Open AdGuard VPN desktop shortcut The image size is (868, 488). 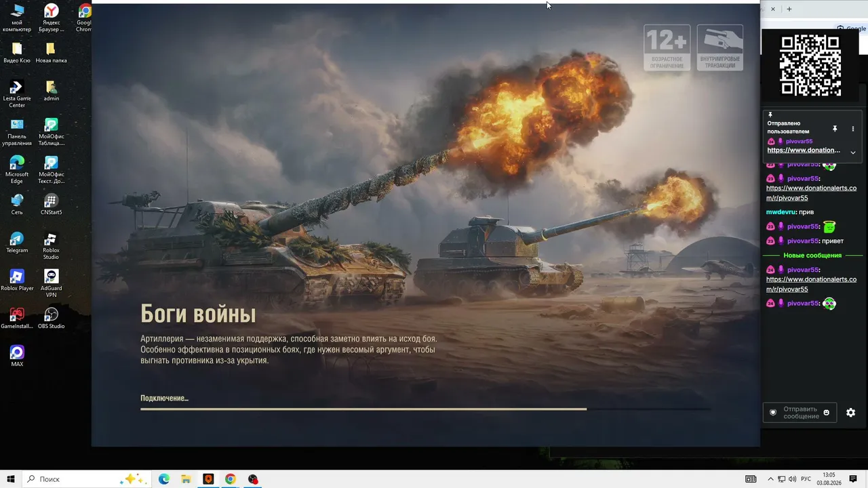point(51,284)
